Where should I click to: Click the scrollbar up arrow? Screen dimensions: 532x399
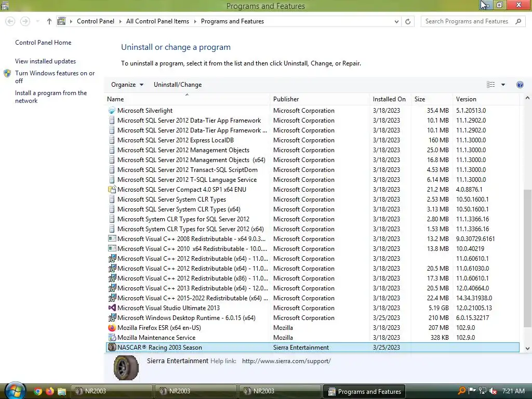(527, 98)
